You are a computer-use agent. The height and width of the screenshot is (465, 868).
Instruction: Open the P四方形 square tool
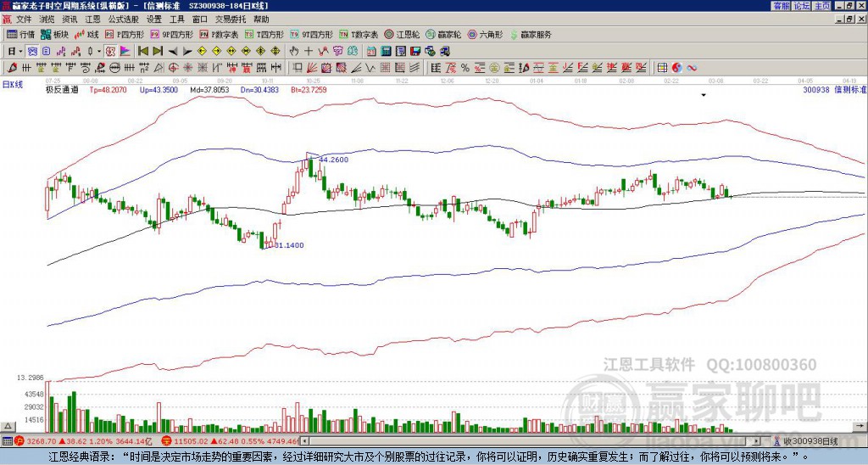coord(125,34)
